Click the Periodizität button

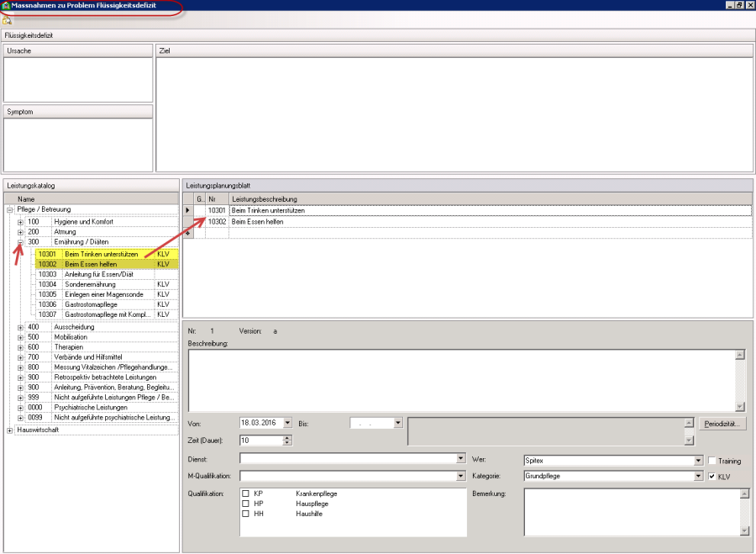pos(724,424)
